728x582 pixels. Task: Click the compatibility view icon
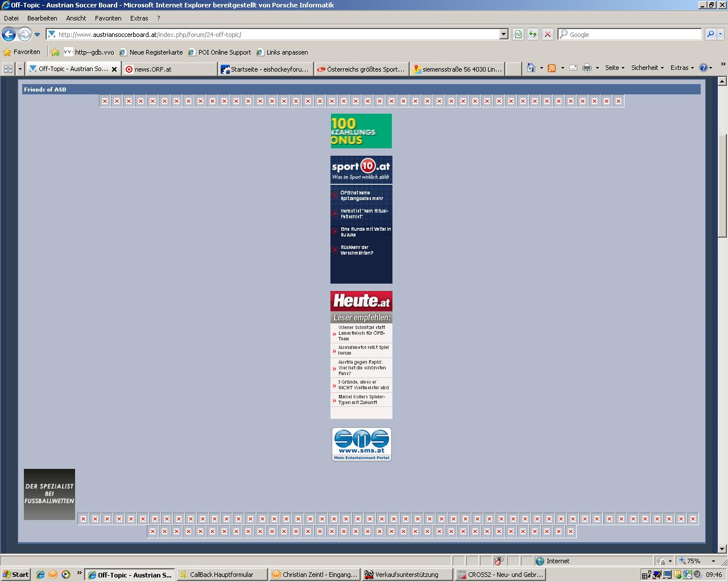point(518,35)
